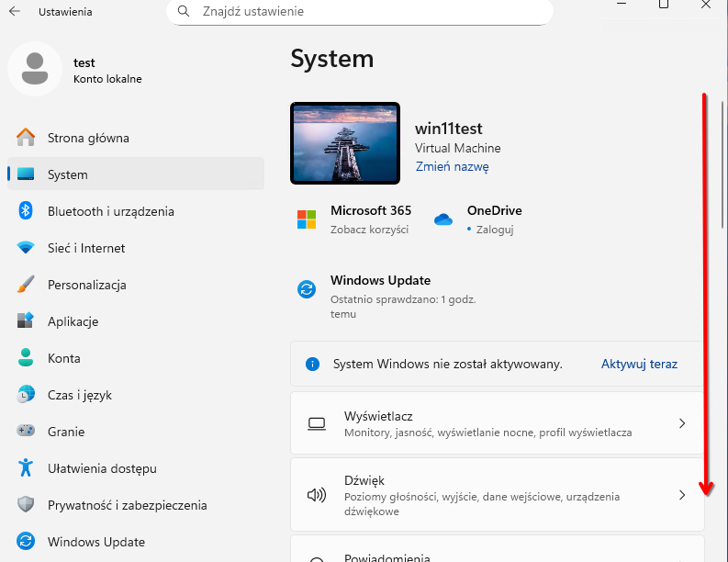
Task: Expand Dźwięk with its chevron
Action: [682, 495]
